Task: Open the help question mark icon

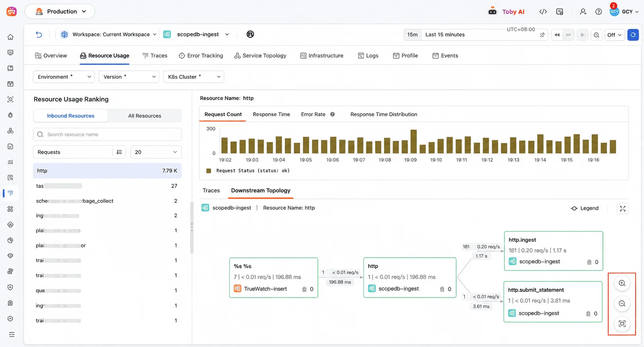Action: click(598, 12)
